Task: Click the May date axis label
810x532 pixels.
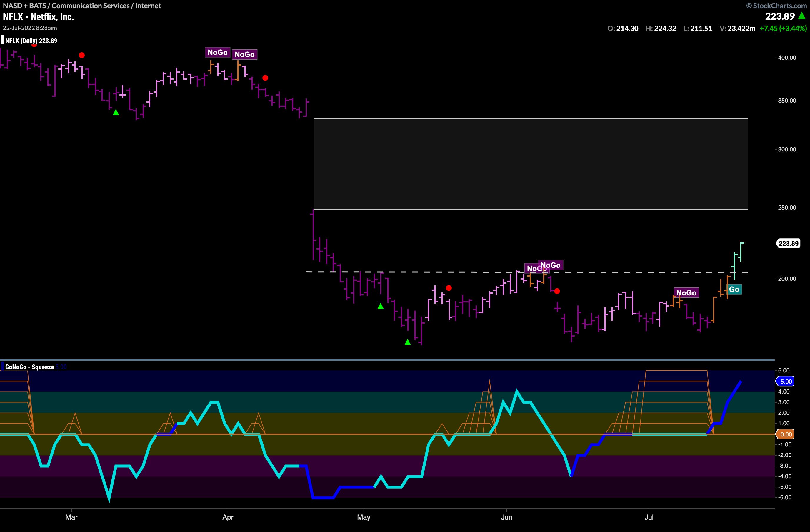Action: pyautogui.click(x=364, y=517)
